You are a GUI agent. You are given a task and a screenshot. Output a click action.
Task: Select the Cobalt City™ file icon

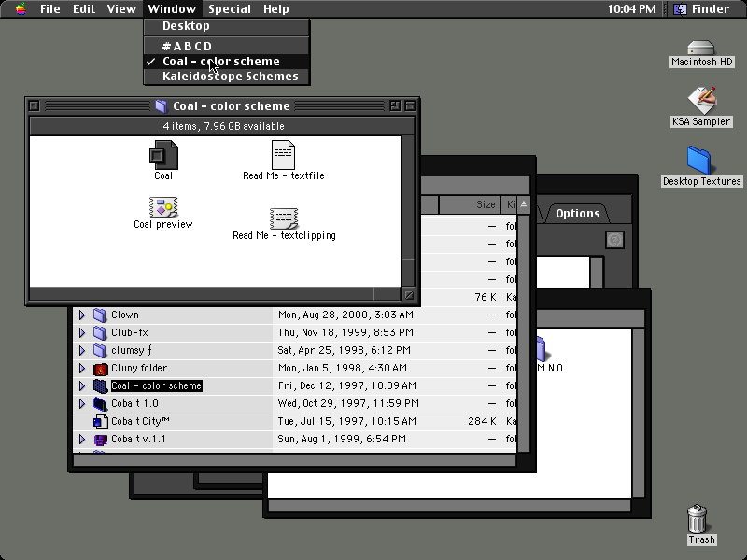(100, 422)
